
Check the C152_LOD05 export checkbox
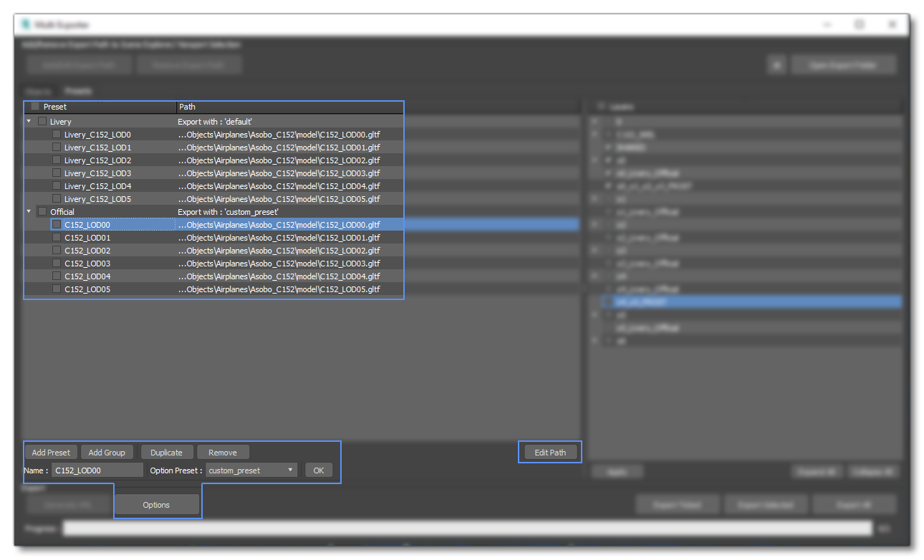(x=56, y=289)
